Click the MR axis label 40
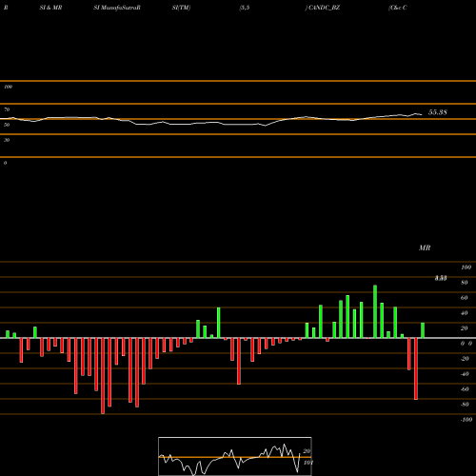Viewport: 476px width, 476px height. [x=465, y=313]
